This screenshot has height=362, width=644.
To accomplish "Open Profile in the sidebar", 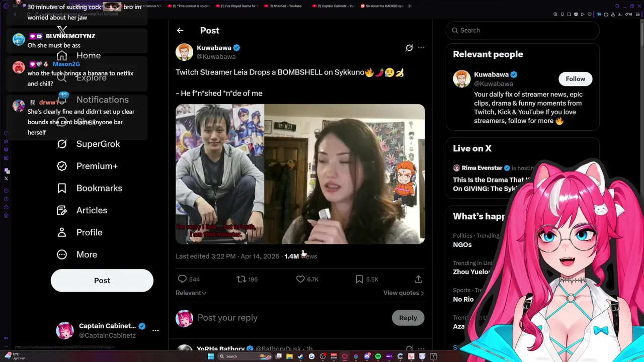I will point(90,232).
